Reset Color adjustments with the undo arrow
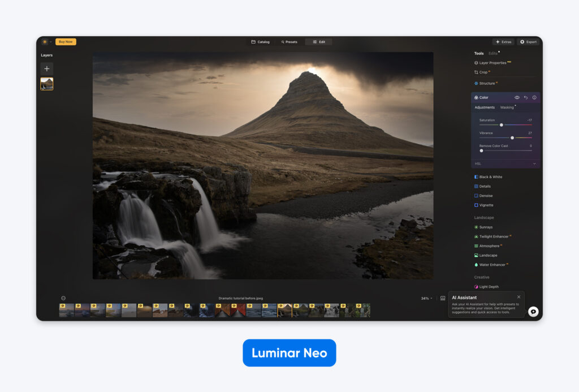The width and height of the screenshot is (579, 392). pyautogui.click(x=525, y=97)
